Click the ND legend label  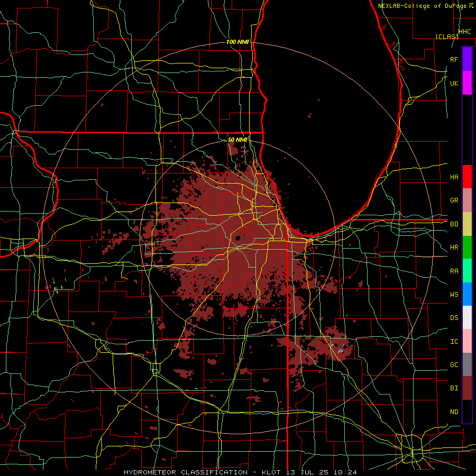tap(454, 411)
